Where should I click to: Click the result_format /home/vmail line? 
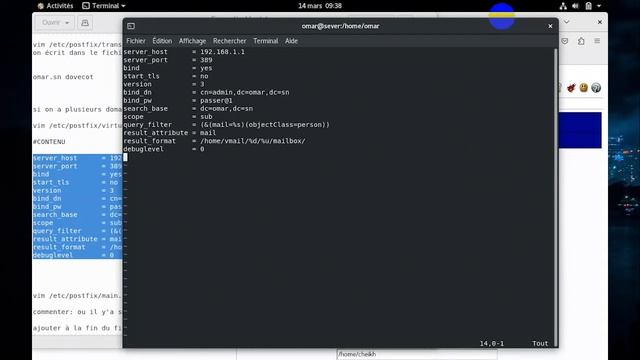[214, 141]
